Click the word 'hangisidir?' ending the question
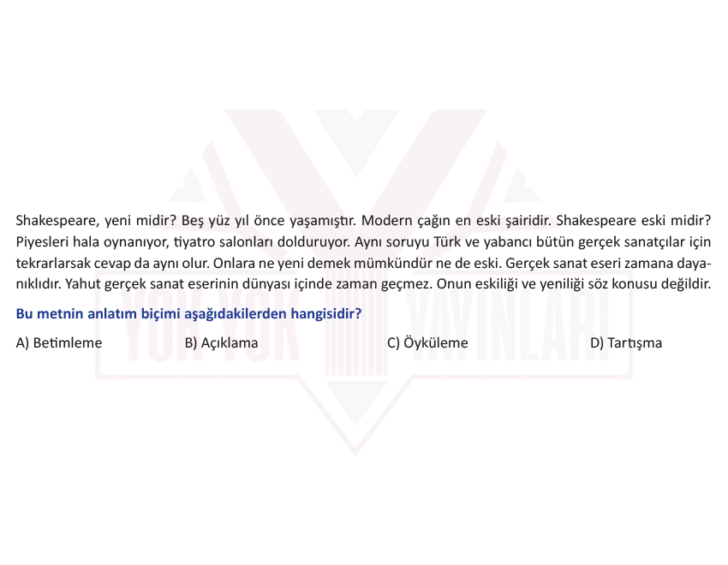 click(x=326, y=313)
